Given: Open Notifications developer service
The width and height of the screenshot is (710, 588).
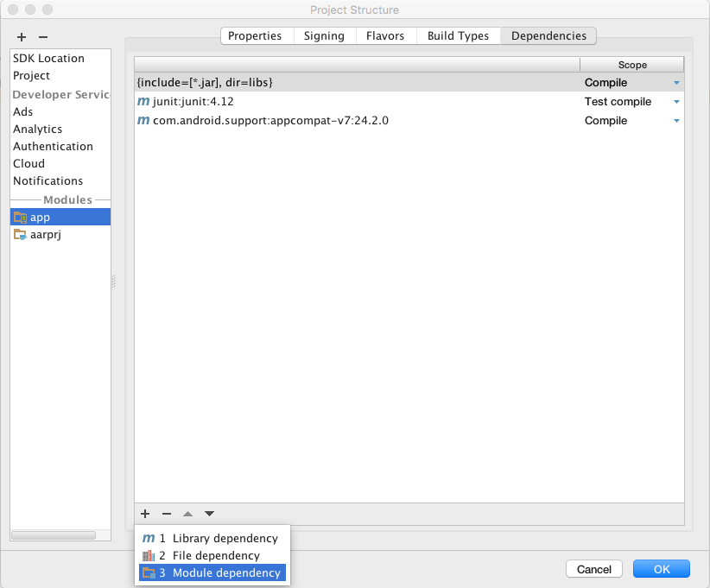Looking at the screenshot, I should click(x=60, y=180).
